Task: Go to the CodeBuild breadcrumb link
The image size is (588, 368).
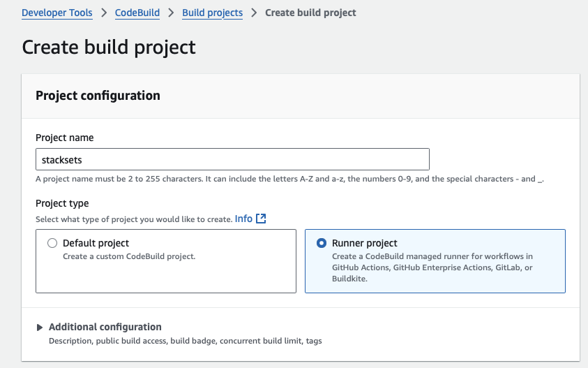Action: 137,13
